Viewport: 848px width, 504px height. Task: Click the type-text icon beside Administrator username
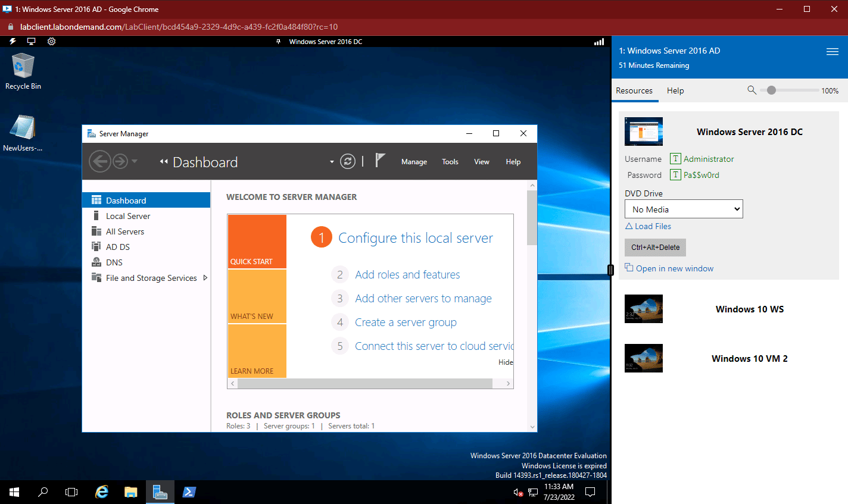pos(675,159)
